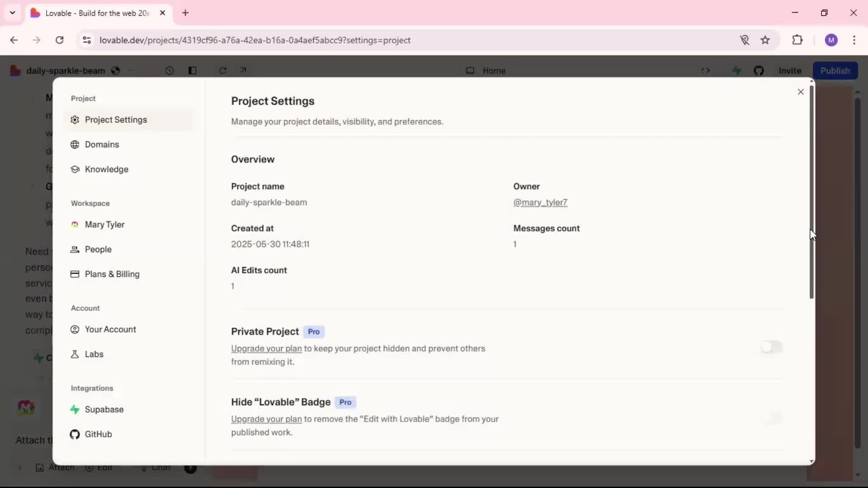This screenshot has width=868, height=488.
Task: Click the 'daily-sparkle-beam' project name value
Action: click(269, 202)
